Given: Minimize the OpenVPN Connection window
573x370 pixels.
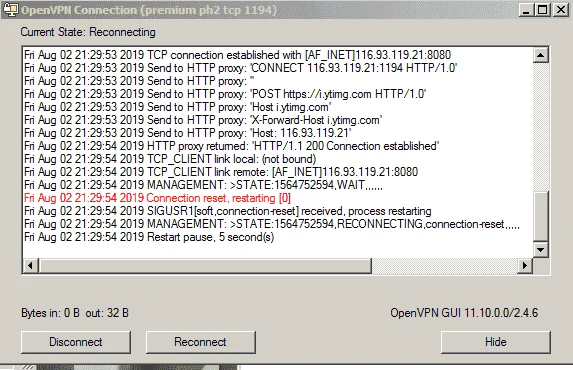Looking at the screenshot, I should (526, 10).
